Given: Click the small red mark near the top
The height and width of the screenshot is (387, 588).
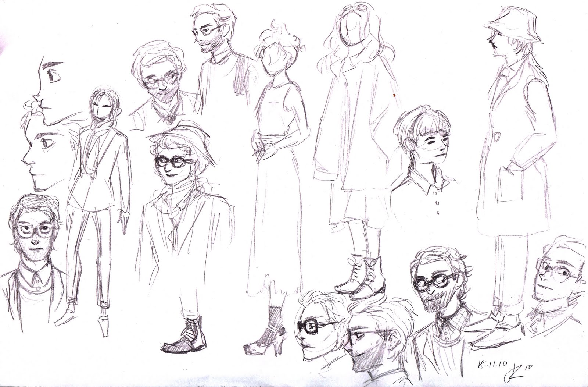Looking at the screenshot, I should coord(394,95).
